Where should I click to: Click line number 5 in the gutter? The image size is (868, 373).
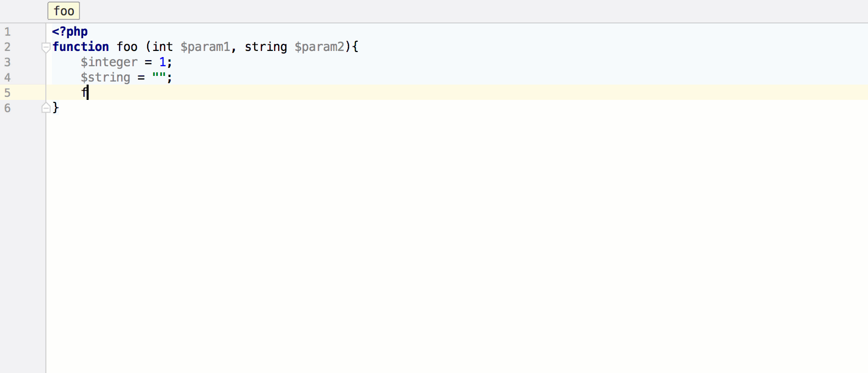point(7,93)
